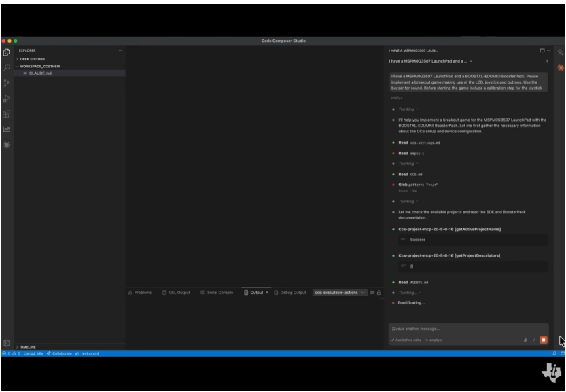Image resolution: width=566 pixels, height=392 pixels.
Task: Open Read ccs.settings.md tool entry
Action: (419, 143)
